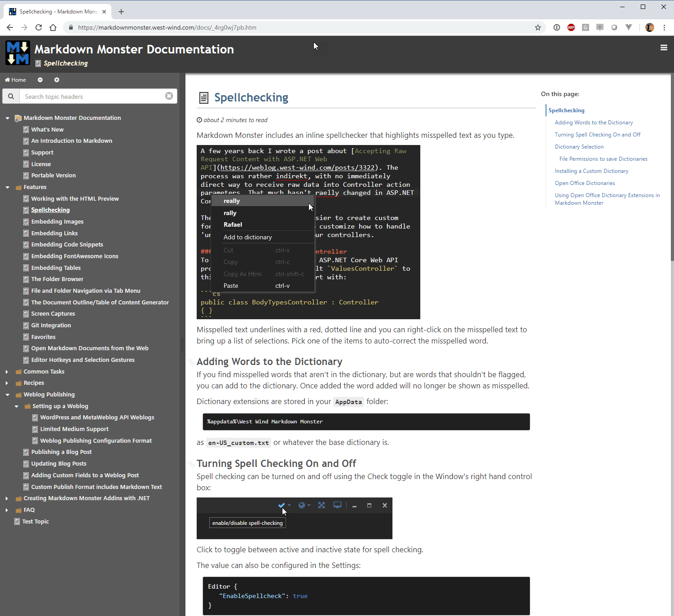Image resolution: width=674 pixels, height=616 pixels.
Task: Collapse Markdown Monster Documentation tree node
Action: click(8, 118)
